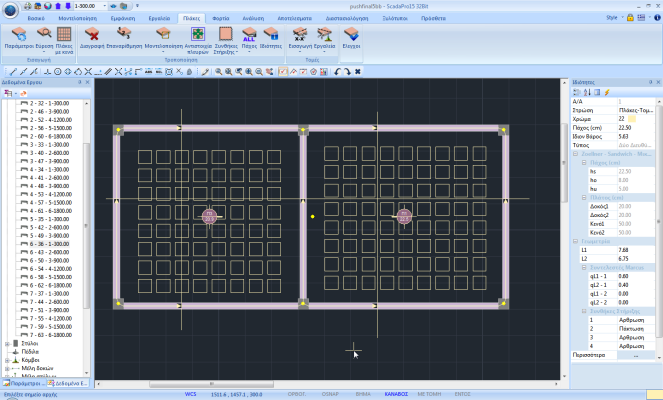
Task: Toggle ΟΡΘΟΓ. mode in status bar
Action: pyautogui.click(x=297, y=394)
